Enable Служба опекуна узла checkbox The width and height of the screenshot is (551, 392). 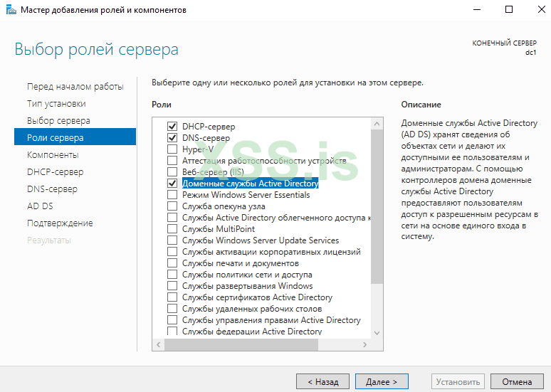tap(172, 206)
